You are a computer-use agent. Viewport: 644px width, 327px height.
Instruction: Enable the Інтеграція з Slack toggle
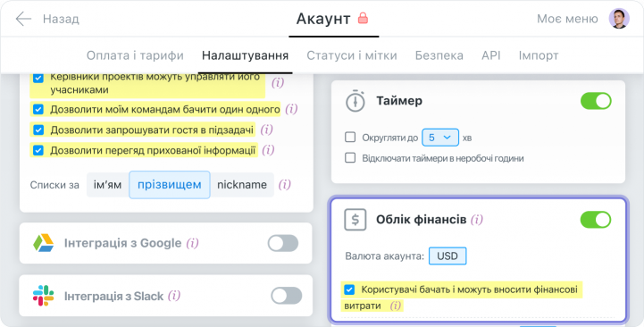coord(286,296)
